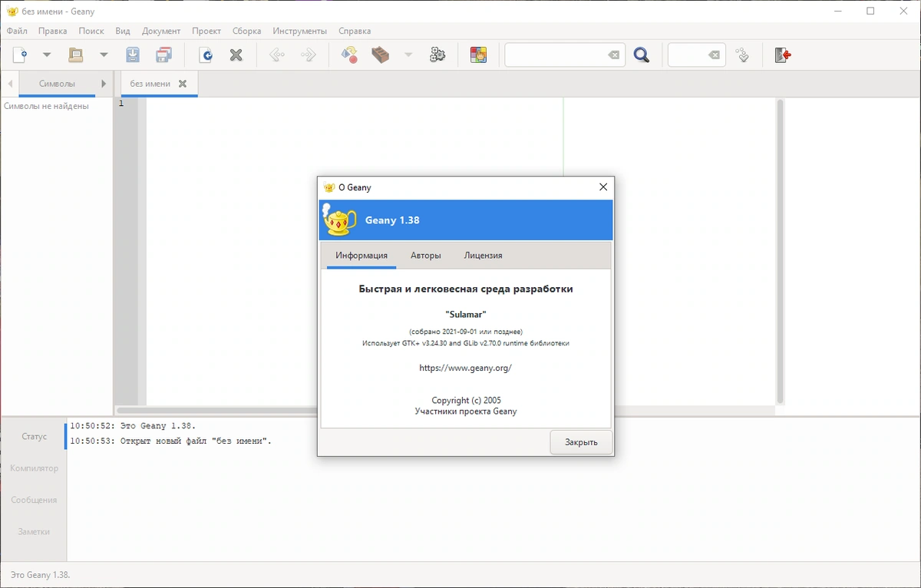Open the Инструменты menu
The image size is (921, 588).
coord(300,31)
